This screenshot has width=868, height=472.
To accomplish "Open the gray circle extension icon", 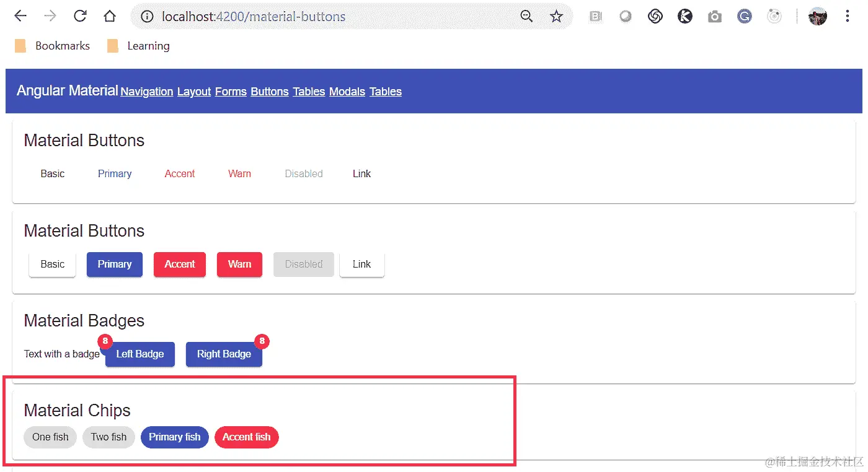I will pyautogui.click(x=626, y=17).
